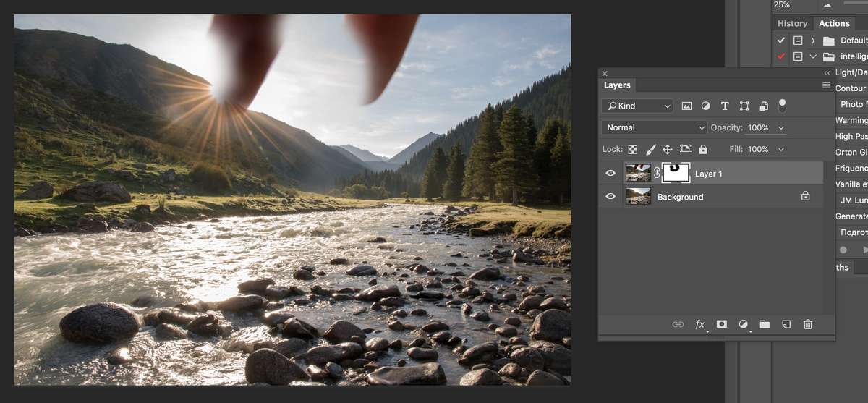The width and height of the screenshot is (868, 403).
Task: Click the pixel layer filter icon
Action: pos(686,106)
